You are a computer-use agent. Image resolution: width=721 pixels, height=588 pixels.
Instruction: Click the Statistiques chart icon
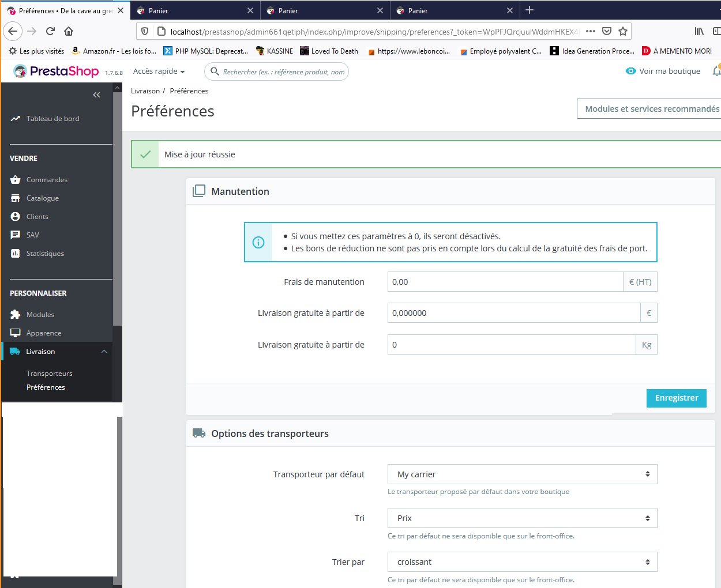(16, 254)
